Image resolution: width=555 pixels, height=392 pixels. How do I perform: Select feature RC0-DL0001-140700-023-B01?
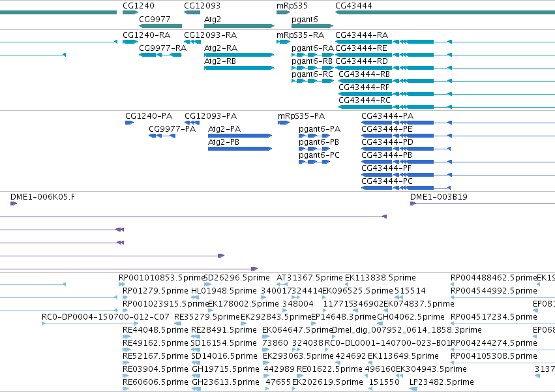coord(327,350)
